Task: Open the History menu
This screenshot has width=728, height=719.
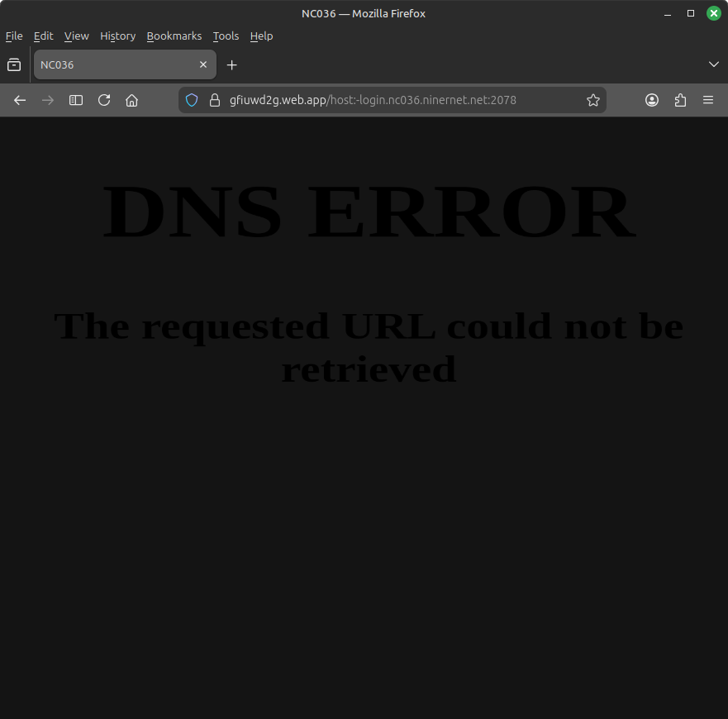Action: coord(117,36)
